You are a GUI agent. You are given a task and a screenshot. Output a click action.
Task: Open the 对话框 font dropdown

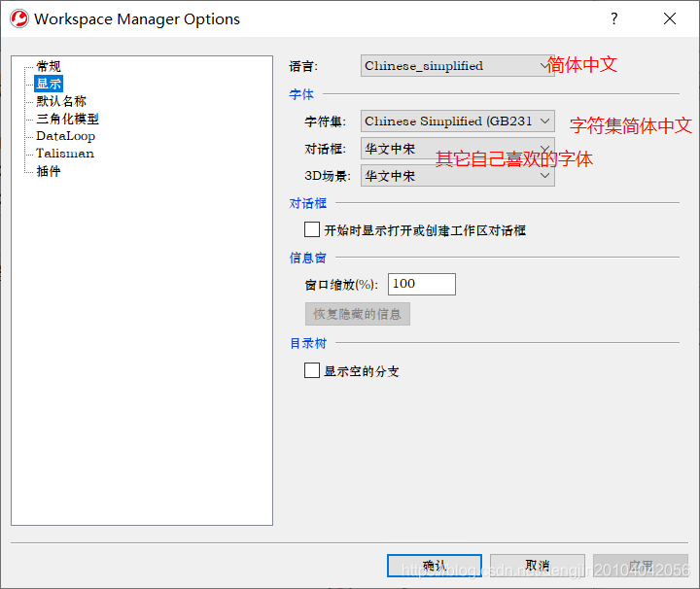(457, 149)
